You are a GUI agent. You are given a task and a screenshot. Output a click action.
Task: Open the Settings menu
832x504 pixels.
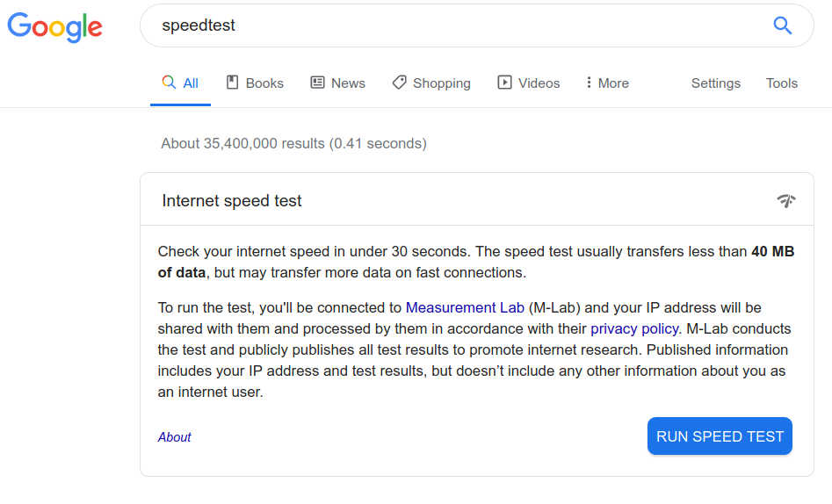pyautogui.click(x=716, y=83)
